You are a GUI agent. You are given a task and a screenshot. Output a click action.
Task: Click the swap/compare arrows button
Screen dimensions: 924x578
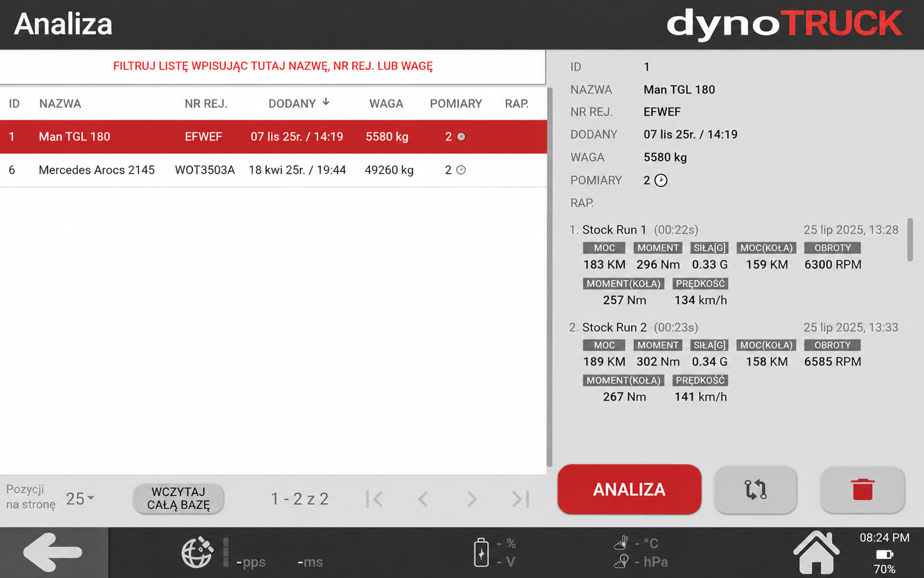(755, 489)
